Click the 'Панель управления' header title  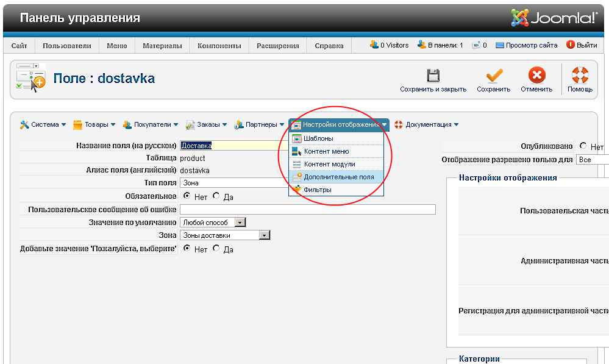(x=80, y=18)
